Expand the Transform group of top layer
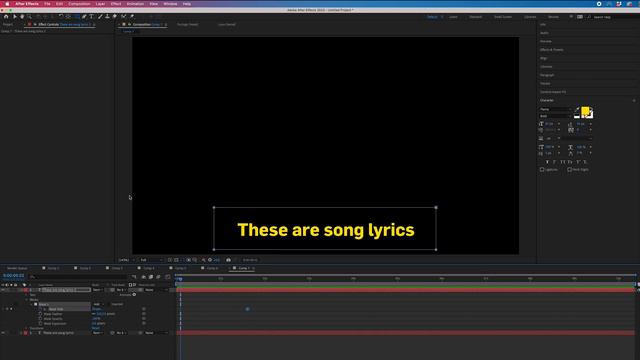The image size is (640, 360). tap(27, 328)
